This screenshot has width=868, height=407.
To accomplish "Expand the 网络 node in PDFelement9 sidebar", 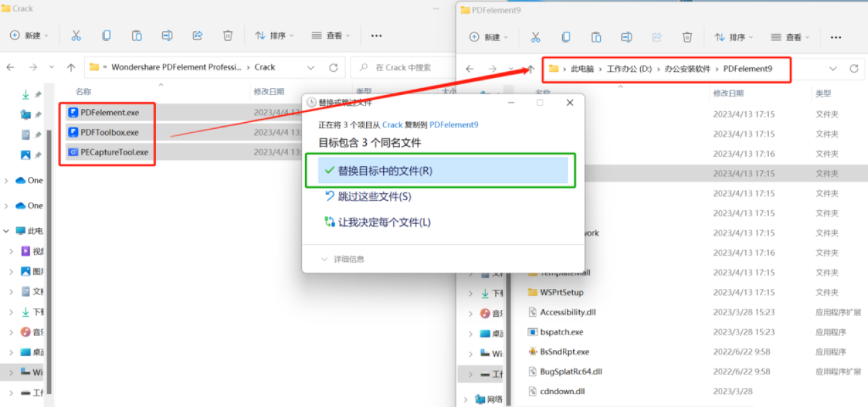I will 467,399.
